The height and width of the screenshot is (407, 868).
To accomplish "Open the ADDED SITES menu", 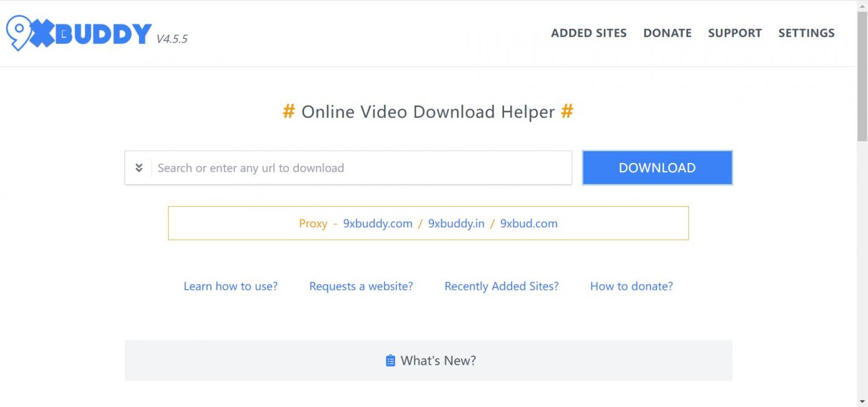I will tap(589, 33).
